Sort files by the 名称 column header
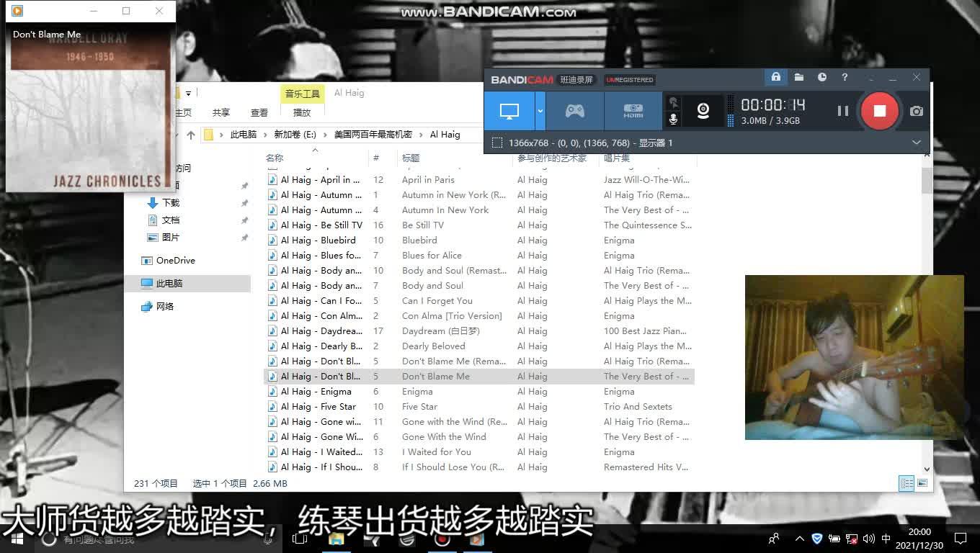The width and height of the screenshot is (980, 553). pyautogui.click(x=275, y=158)
